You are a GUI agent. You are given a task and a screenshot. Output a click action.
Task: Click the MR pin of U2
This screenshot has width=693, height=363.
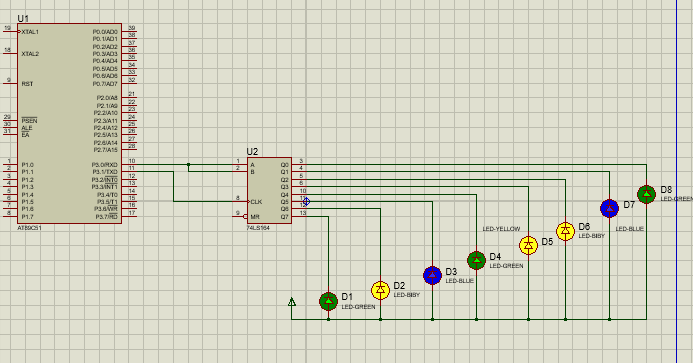[255, 217]
